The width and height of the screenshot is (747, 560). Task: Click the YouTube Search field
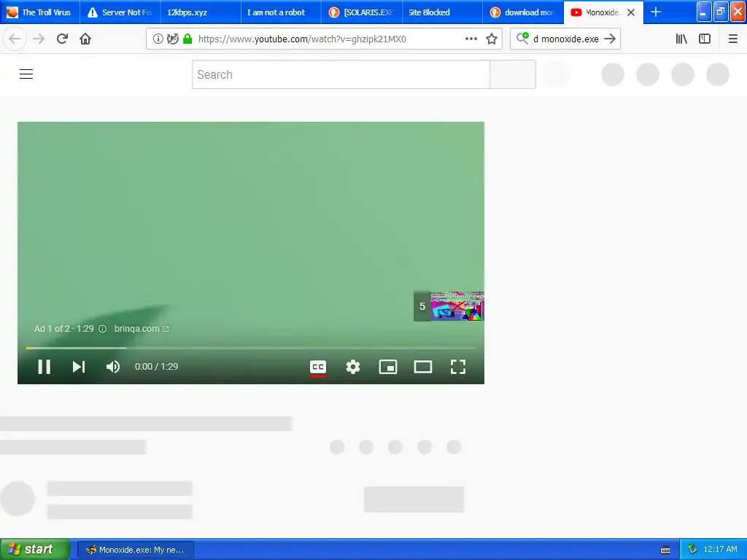341,74
